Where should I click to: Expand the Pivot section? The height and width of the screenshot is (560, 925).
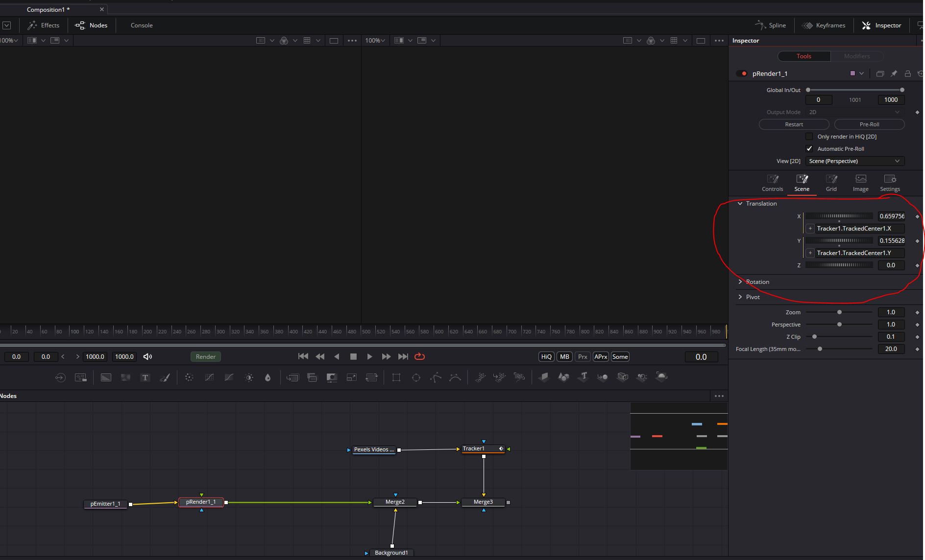tap(740, 297)
